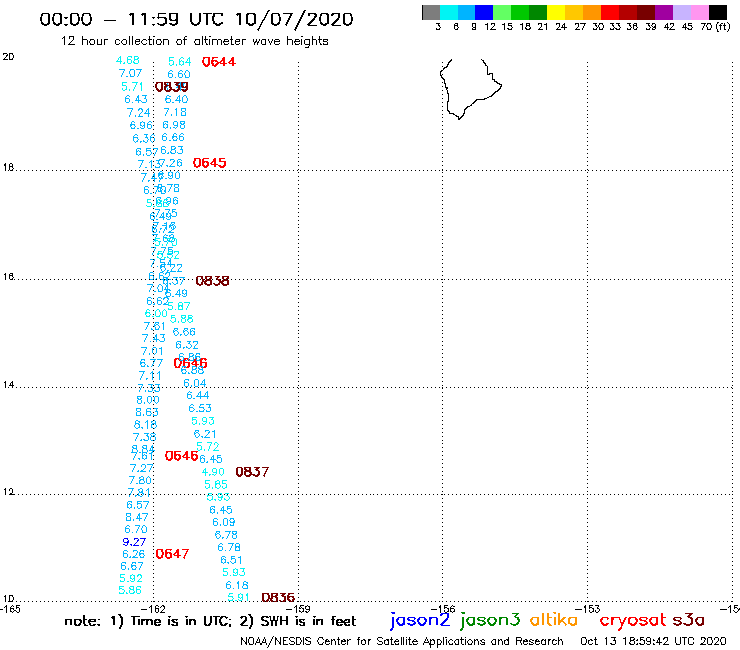Click the 5.92 wave height value

click(131, 578)
